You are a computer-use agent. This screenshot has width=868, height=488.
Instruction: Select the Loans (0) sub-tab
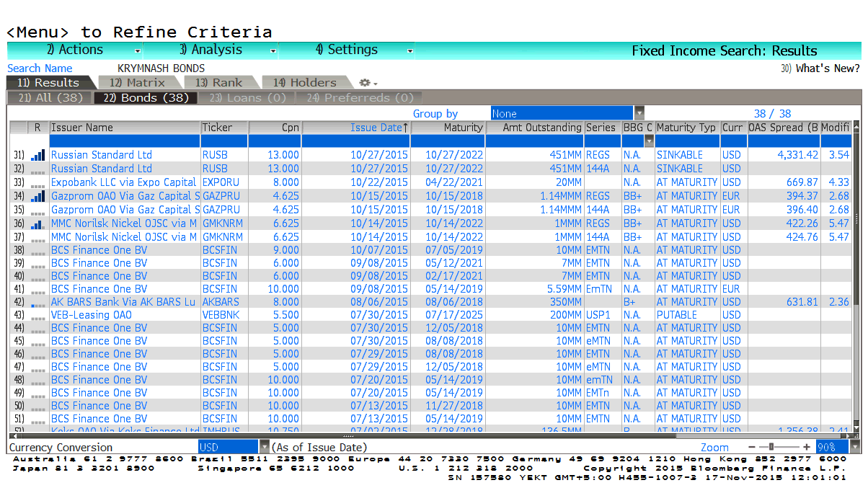click(248, 98)
